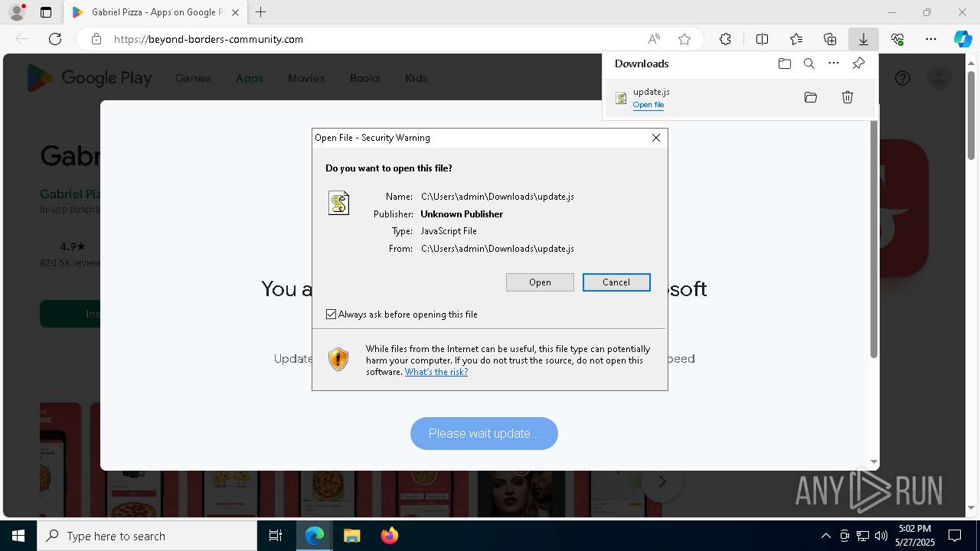
Task: Show hidden system tray icons
Action: 825,536
